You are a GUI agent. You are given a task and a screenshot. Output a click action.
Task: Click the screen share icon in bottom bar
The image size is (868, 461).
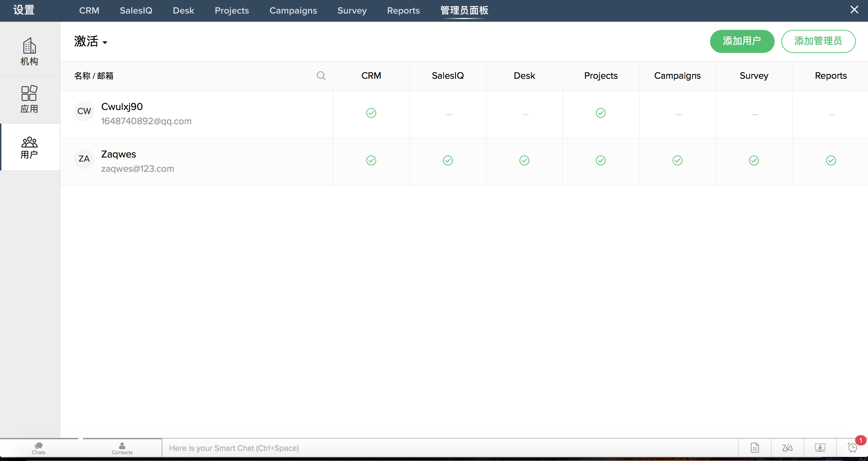(x=820, y=447)
